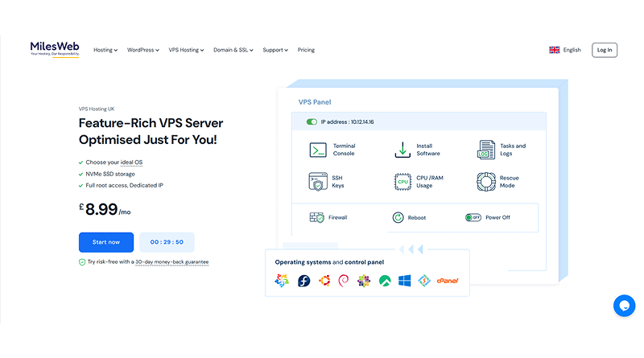Click the CPU /RAM Usage label
This screenshot has width=644, height=358.
click(x=430, y=182)
